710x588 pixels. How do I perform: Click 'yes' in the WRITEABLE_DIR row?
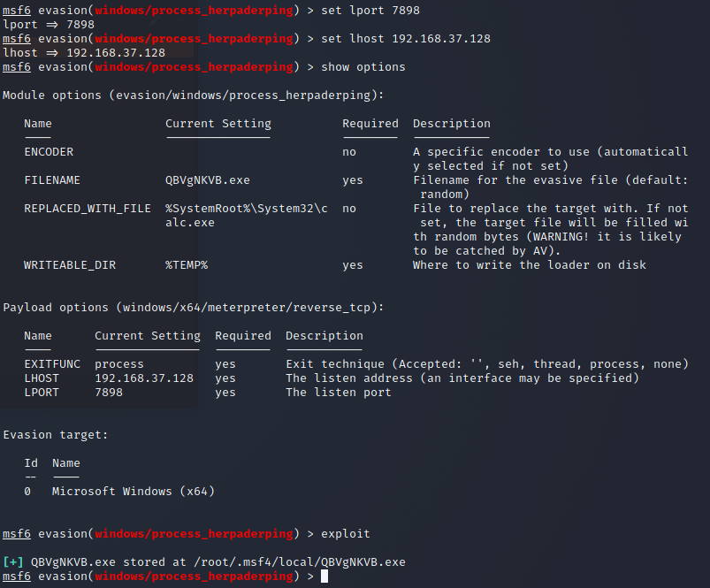(353, 264)
